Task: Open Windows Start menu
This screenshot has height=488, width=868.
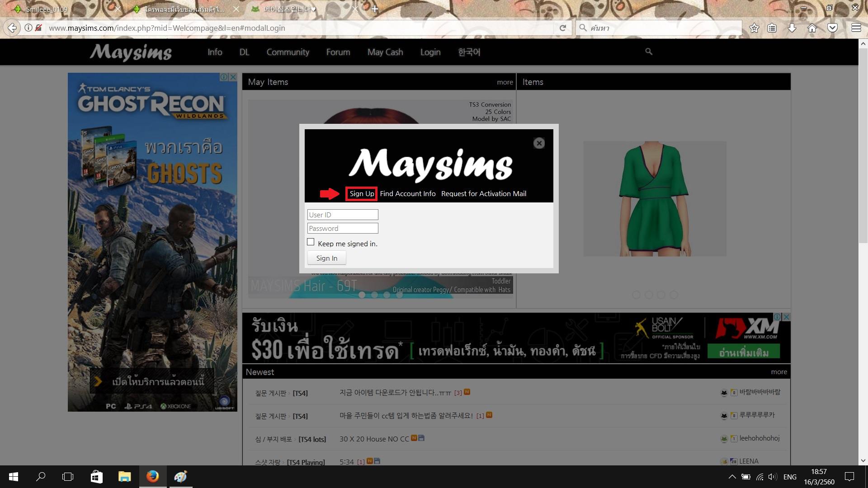Action: click(14, 477)
